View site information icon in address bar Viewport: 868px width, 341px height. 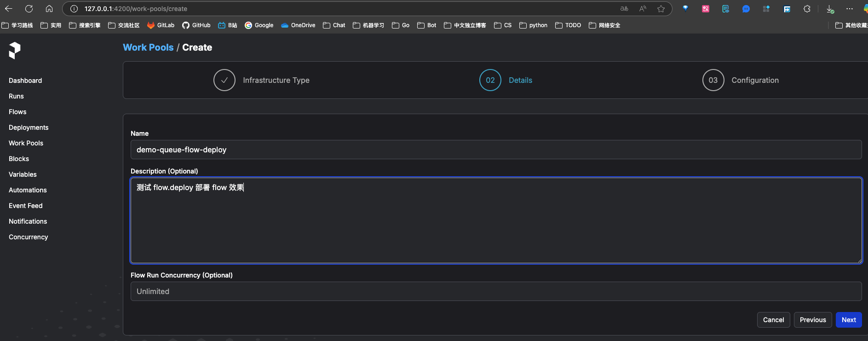pos(74,9)
